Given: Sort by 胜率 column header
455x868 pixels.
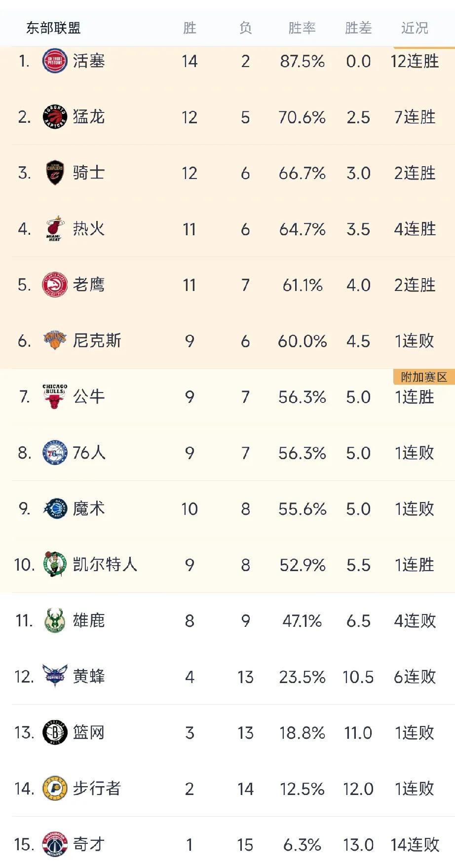Looking at the screenshot, I should click(x=302, y=28).
